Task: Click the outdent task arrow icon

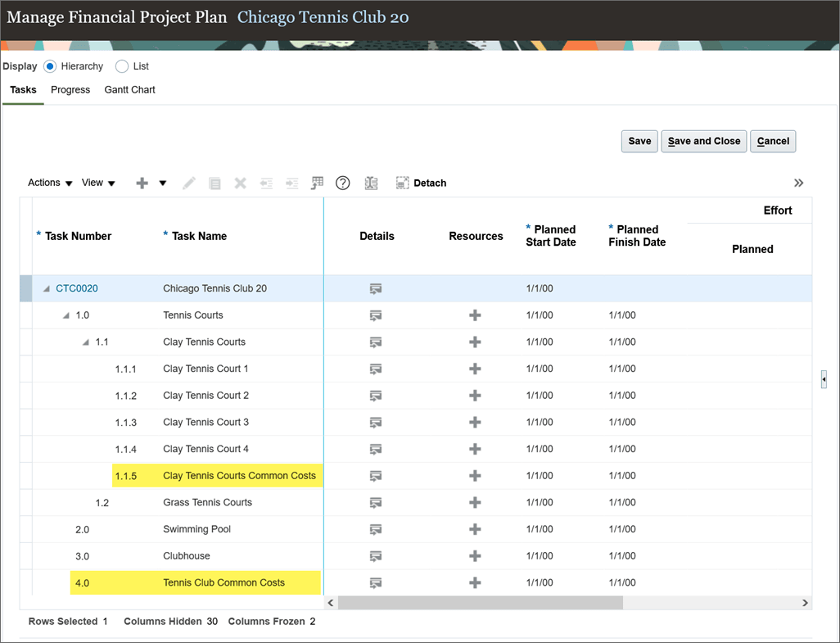Action: [265, 183]
